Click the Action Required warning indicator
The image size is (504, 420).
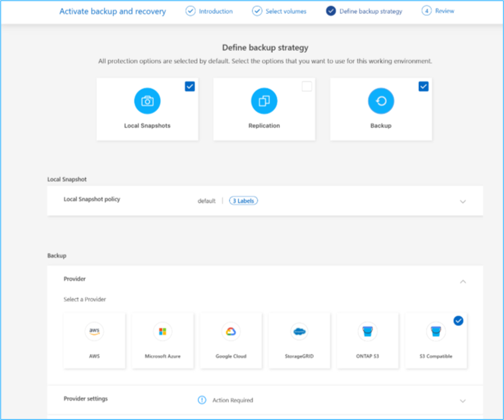coord(202,400)
